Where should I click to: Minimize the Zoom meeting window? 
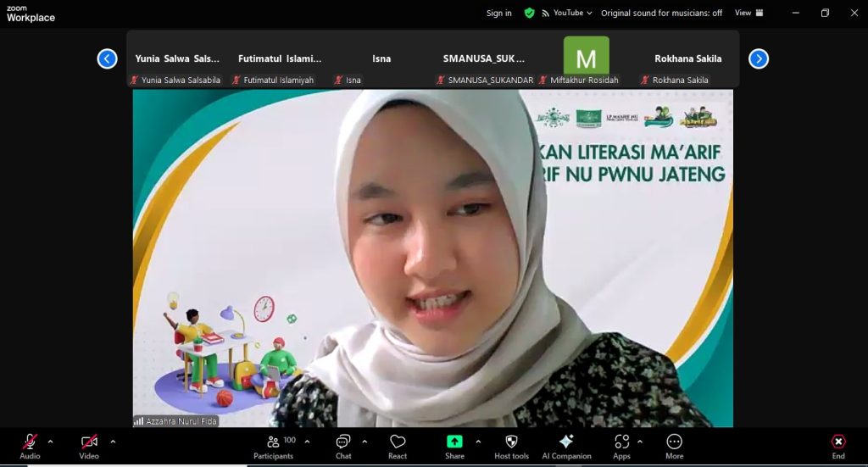pos(795,13)
